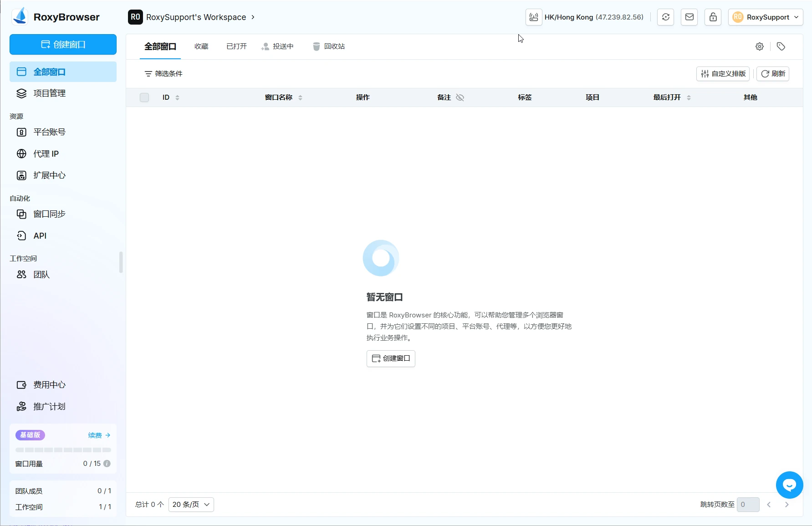Viewport: 812px width, 526px height.
Task: Click the 续费 renewal link
Action: click(x=99, y=435)
